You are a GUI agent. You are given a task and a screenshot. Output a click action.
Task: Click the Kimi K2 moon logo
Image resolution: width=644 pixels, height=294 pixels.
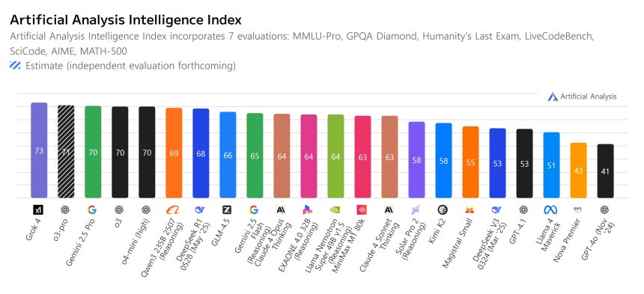pyautogui.click(x=443, y=210)
